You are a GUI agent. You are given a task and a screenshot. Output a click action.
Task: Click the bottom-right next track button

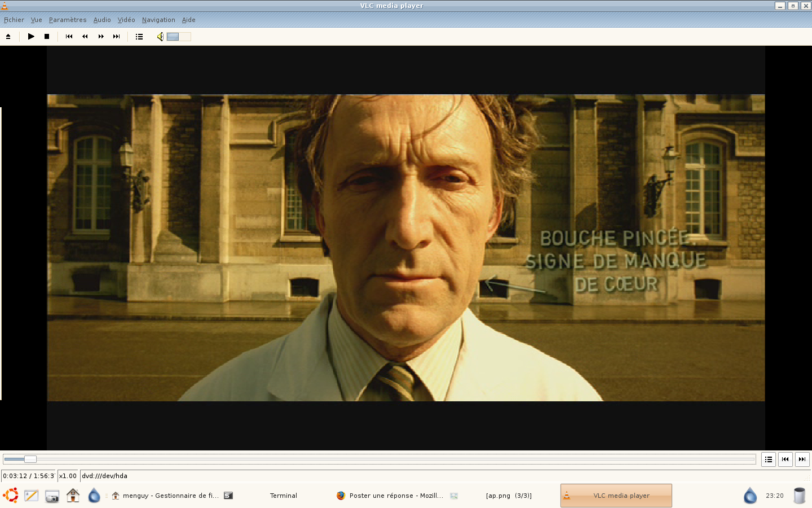pyautogui.click(x=802, y=459)
